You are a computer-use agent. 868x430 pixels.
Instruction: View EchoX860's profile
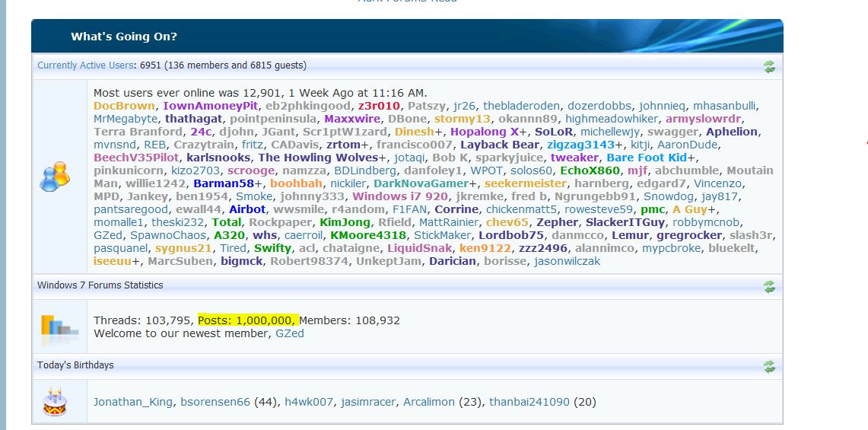point(590,170)
